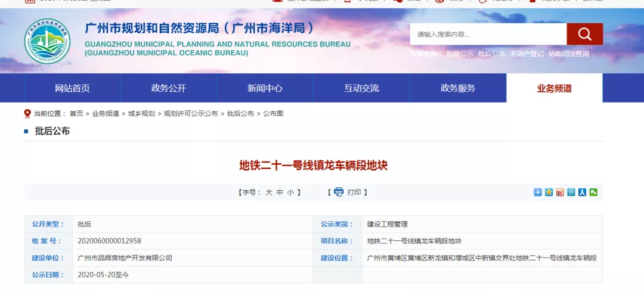This screenshot has height=297, width=644.
Task: Switch to the 新闻中心 tab
Action: (265, 88)
